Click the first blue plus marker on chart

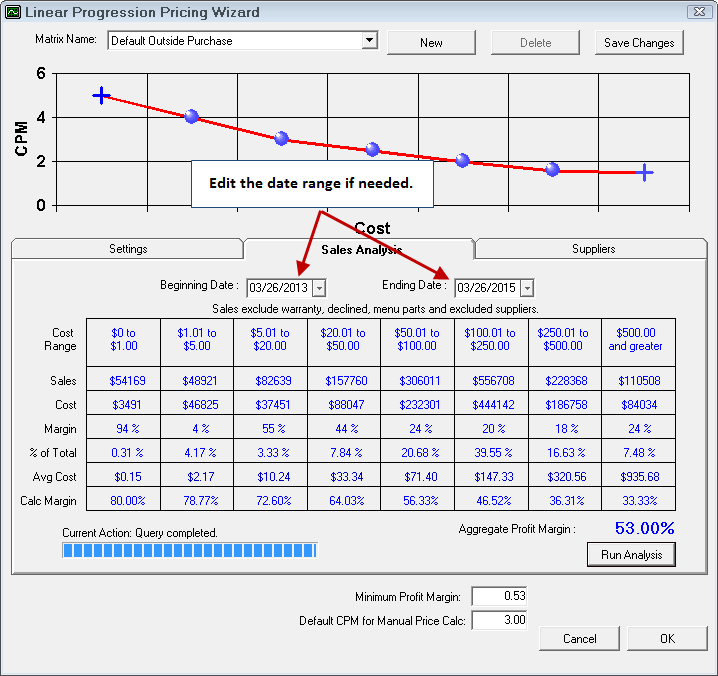pos(101,95)
